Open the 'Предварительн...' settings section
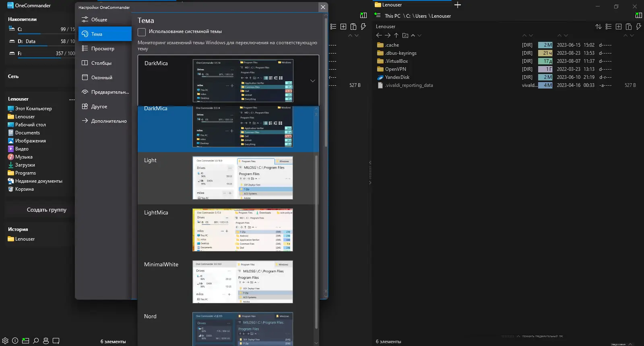Viewport: 644px width, 346px height. tap(105, 92)
